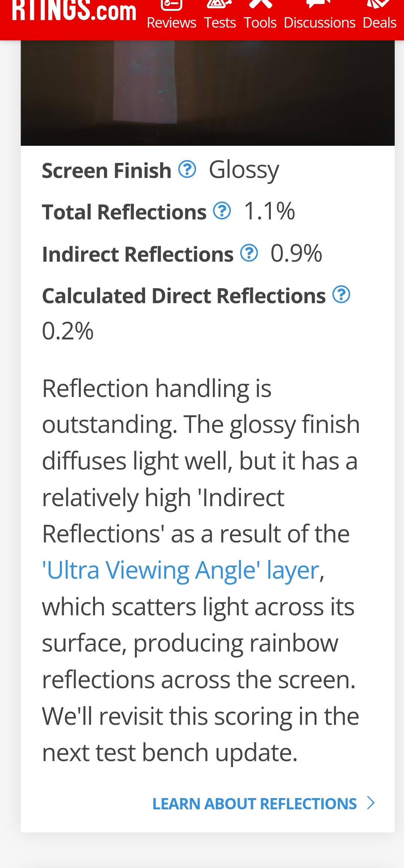This screenshot has height=868, width=404.
Task: Click the Tests flask icon
Action: (x=220, y=4)
